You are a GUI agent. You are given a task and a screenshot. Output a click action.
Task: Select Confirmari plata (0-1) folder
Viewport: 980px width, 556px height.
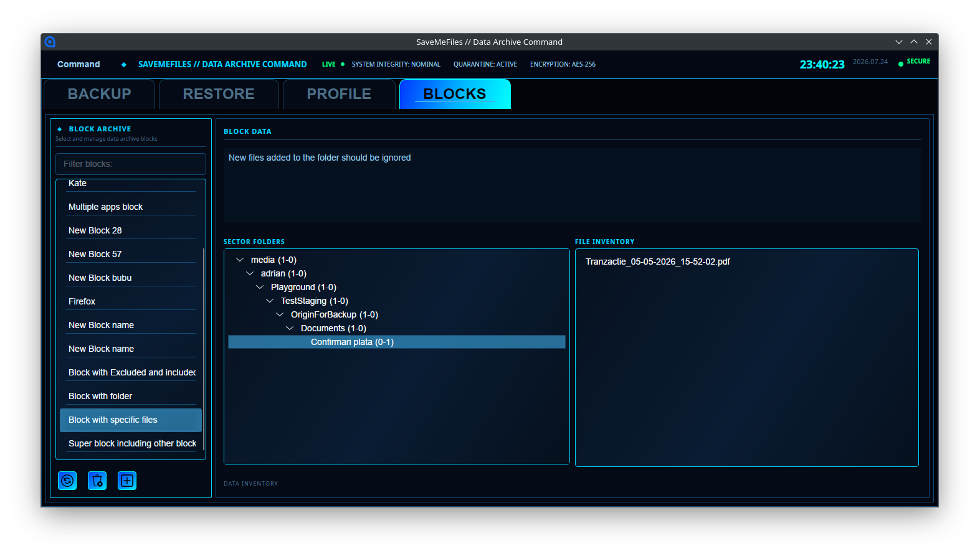click(397, 342)
